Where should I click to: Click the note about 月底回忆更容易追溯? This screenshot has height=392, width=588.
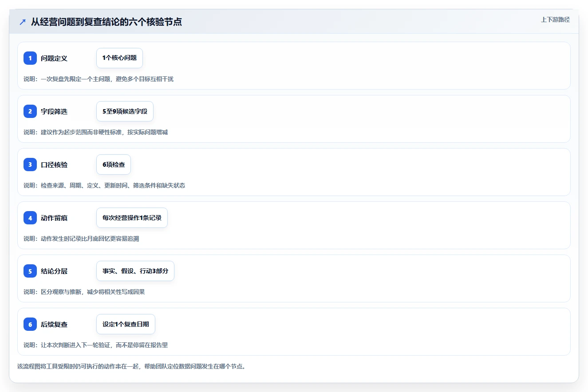click(x=81, y=239)
